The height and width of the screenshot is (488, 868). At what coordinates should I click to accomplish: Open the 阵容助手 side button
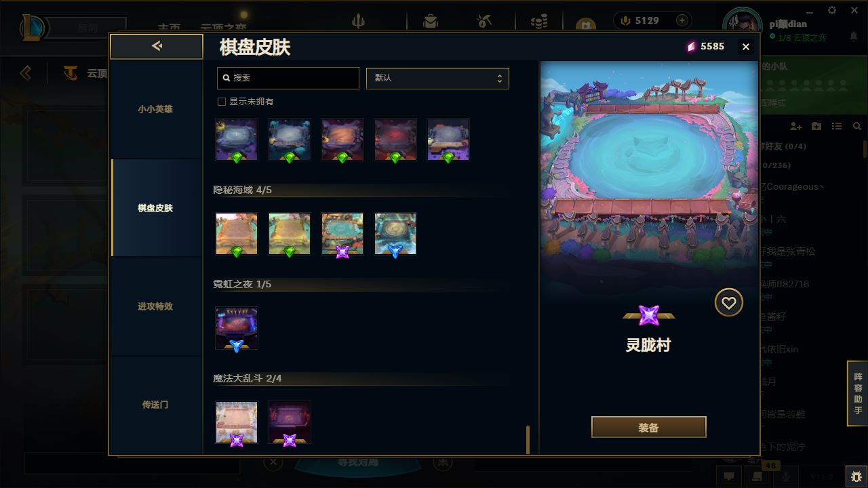tap(858, 394)
